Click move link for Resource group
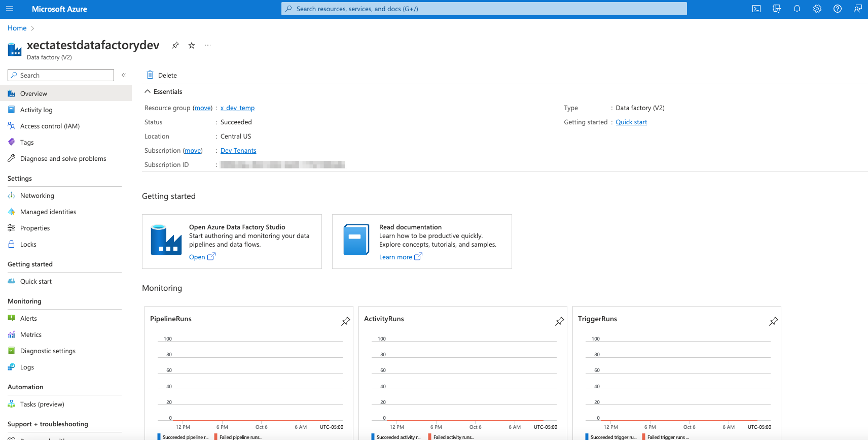 [203, 108]
